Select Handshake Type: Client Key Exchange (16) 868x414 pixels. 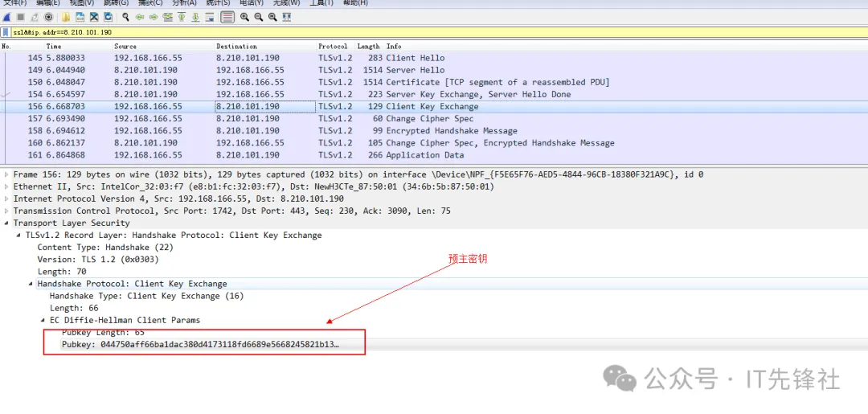[x=147, y=296]
